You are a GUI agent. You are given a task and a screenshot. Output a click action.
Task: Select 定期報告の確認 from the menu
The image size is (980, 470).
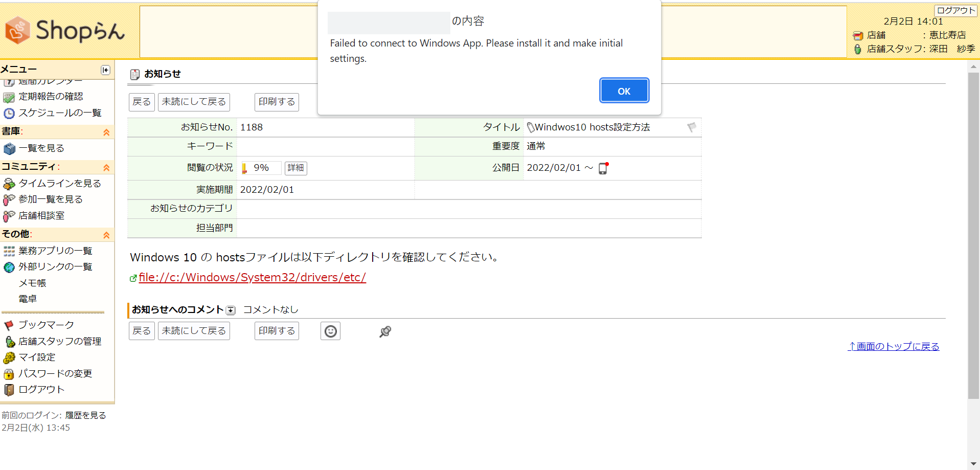51,96
